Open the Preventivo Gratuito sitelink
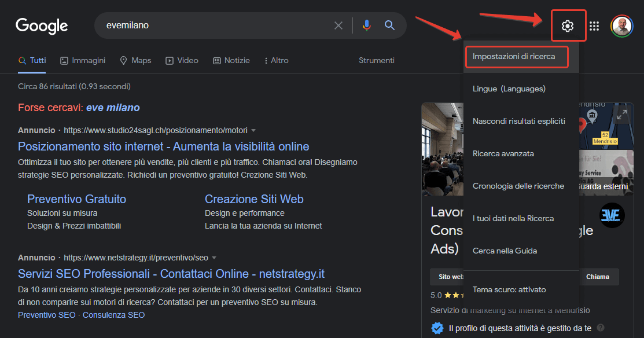 76,199
